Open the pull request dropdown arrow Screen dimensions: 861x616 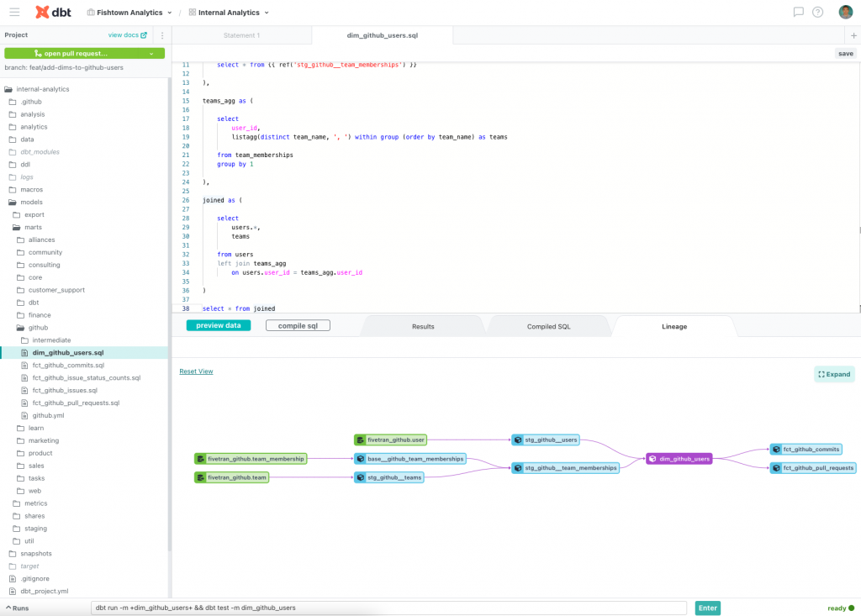click(x=151, y=54)
